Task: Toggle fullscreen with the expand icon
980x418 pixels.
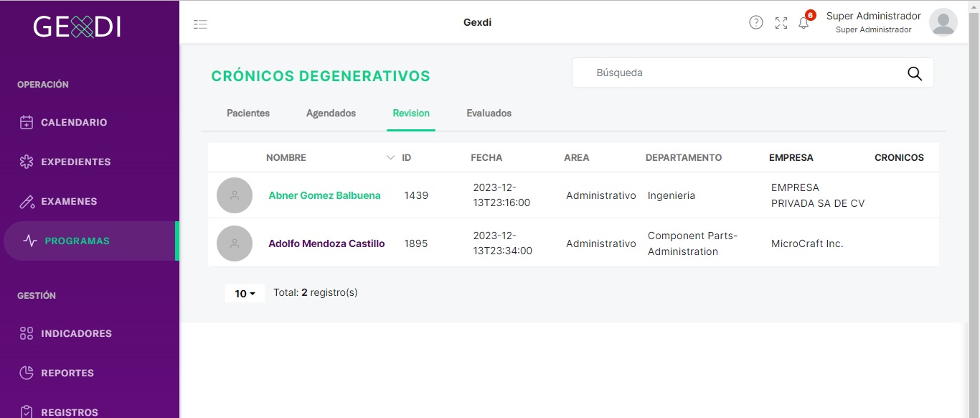Action: (x=781, y=23)
